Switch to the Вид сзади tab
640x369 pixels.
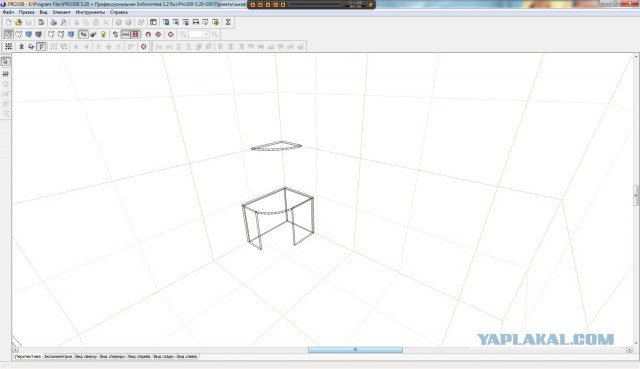click(164, 356)
